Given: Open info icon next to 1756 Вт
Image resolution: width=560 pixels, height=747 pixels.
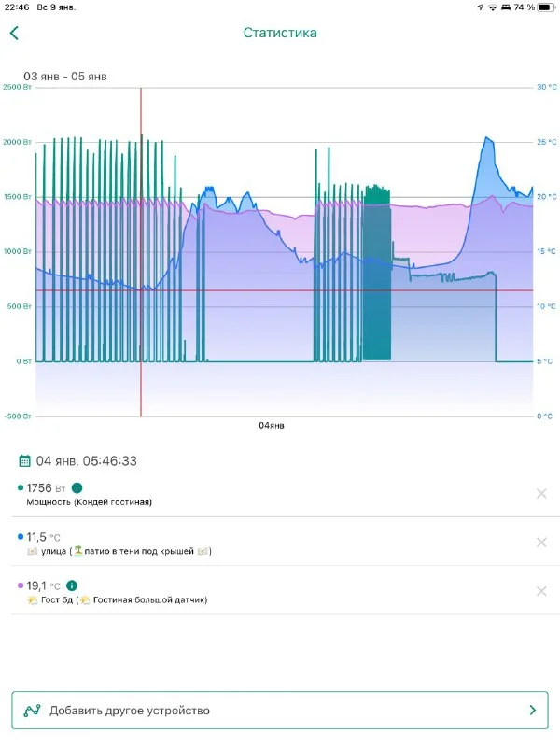Looking at the screenshot, I should click(x=77, y=487).
